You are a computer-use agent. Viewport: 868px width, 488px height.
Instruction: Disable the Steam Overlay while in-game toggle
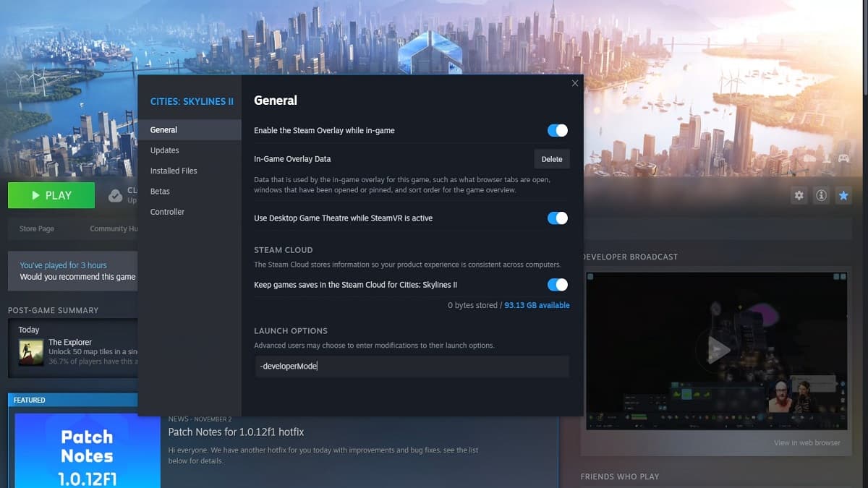coord(556,130)
